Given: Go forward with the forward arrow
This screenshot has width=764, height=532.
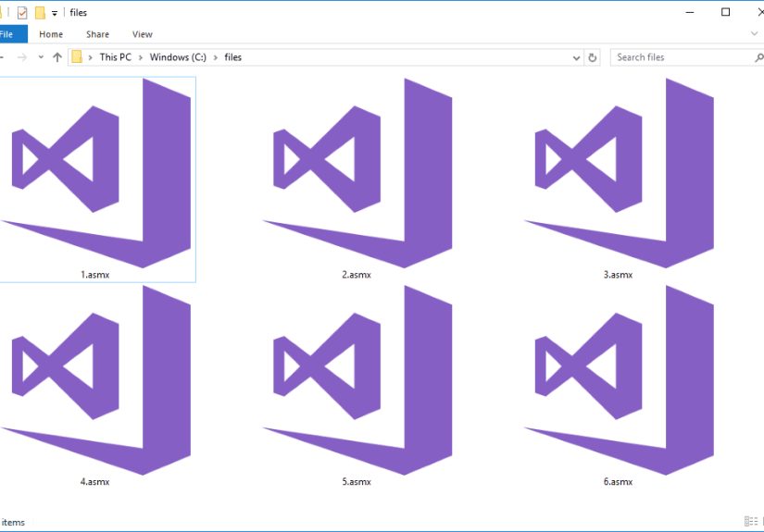Looking at the screenshot, I should (22, 57).
